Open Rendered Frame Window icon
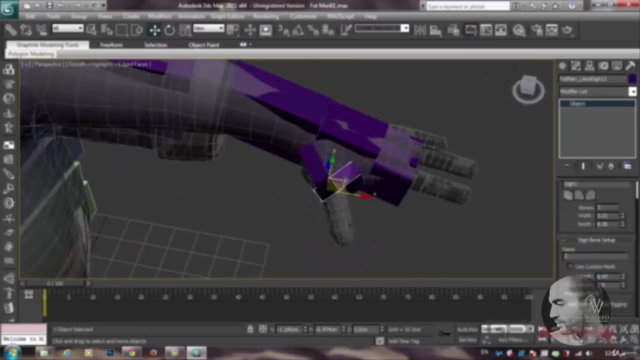640x360 pixels. click(552, 30)
